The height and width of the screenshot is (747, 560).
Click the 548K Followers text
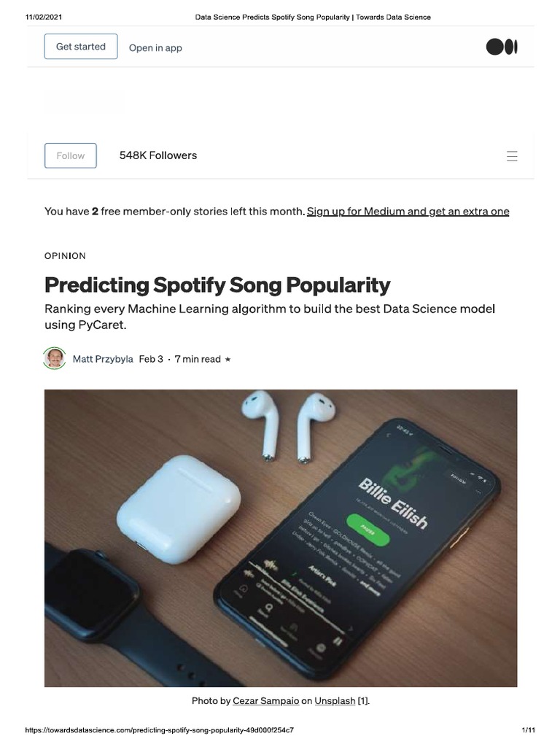(x=158, y=155)
